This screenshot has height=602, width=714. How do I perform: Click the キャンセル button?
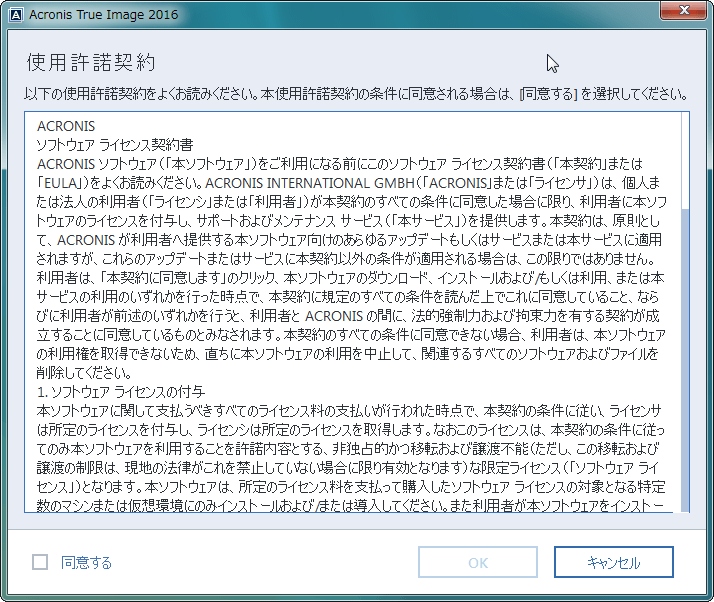[613, 562]
